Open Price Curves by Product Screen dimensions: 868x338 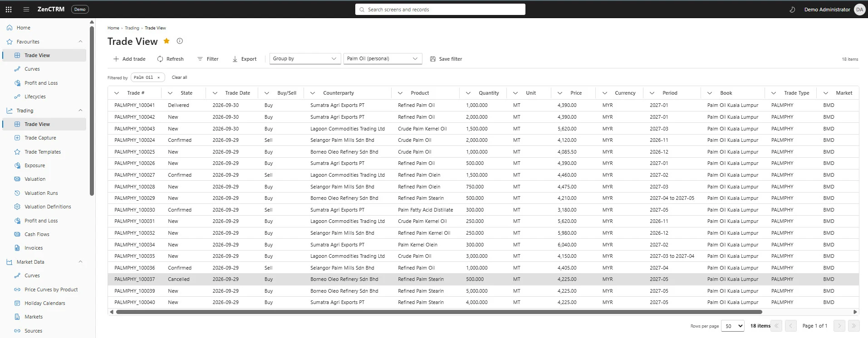[44, 290]
